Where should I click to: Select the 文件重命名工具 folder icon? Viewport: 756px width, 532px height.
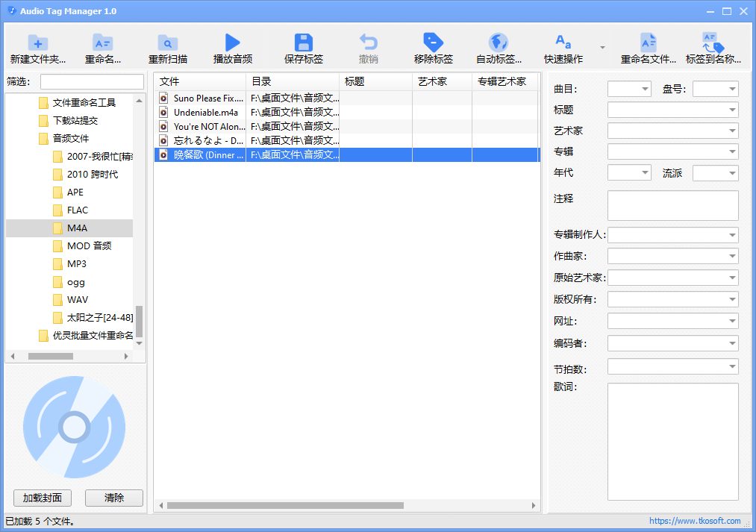pyautogui.click(x=43, y=103)
